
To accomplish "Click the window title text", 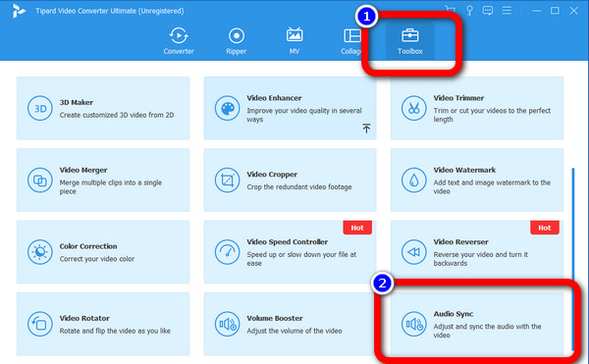I will [x=110, y=11].
